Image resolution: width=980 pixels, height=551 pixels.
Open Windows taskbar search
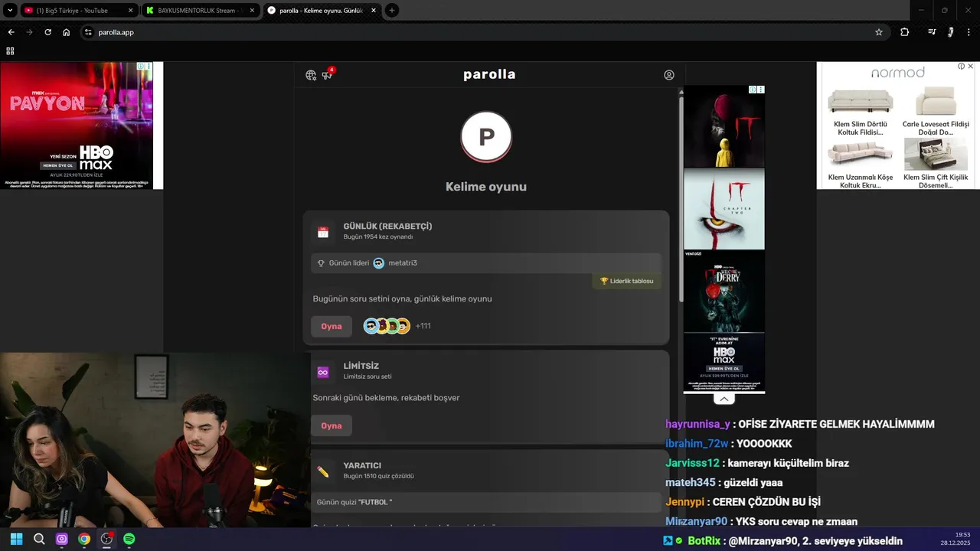39,539
